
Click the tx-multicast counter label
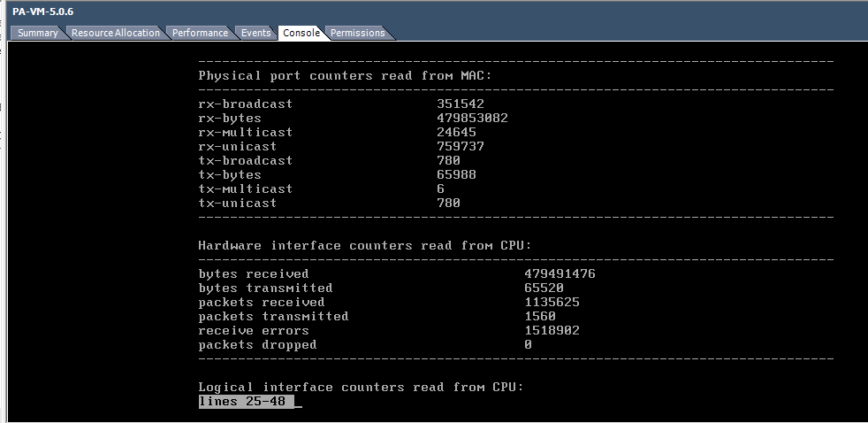pyautogui.click(x=246, y=189)
